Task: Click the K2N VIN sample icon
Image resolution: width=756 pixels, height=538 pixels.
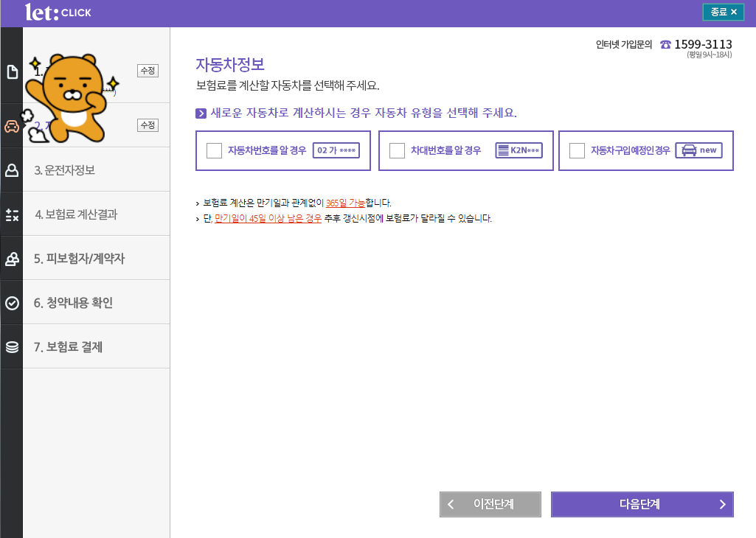Action: coord(519,150)
